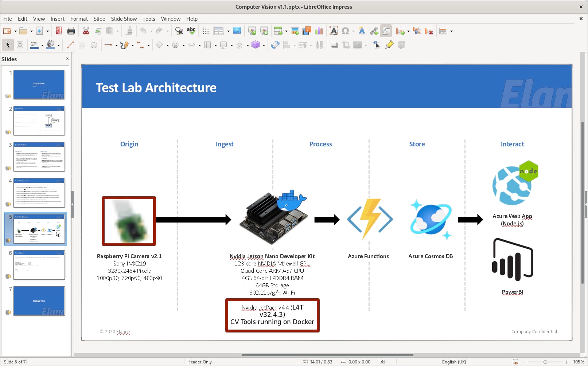Switch to Zoom and Pan tool
The width and height of the screenshot is (588, 366).
pyautogui.click(x=20, y=45)
